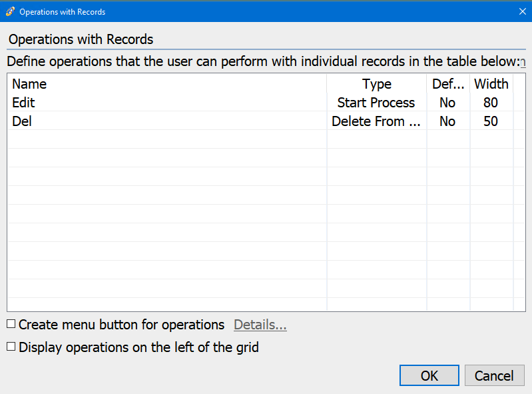The height and width of the screenshot is (394, 532).
Task: Close the Operations with Records dialog
Action: coord(523,11)
